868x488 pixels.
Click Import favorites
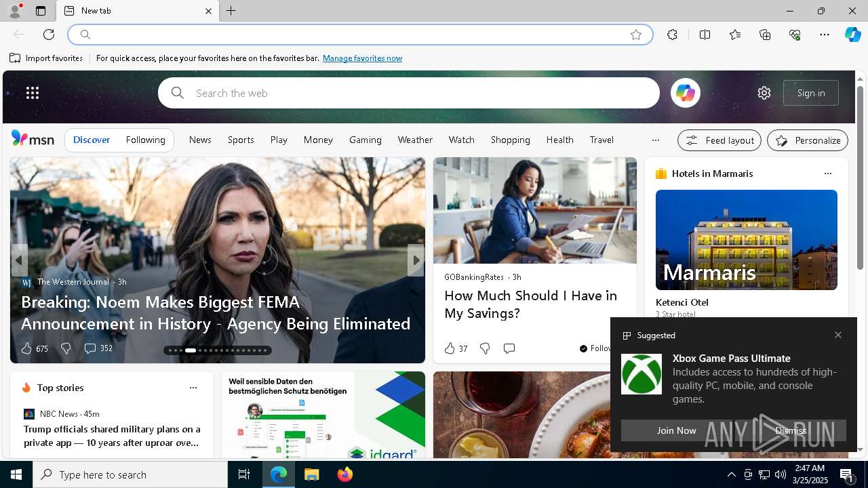pyautogui.click(x=46, y=58)
